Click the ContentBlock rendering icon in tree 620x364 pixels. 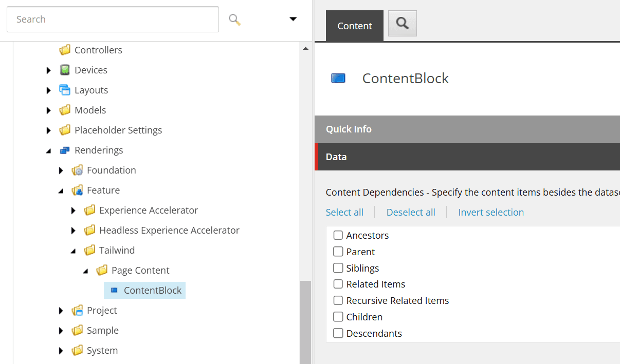(x=114, y=291)
